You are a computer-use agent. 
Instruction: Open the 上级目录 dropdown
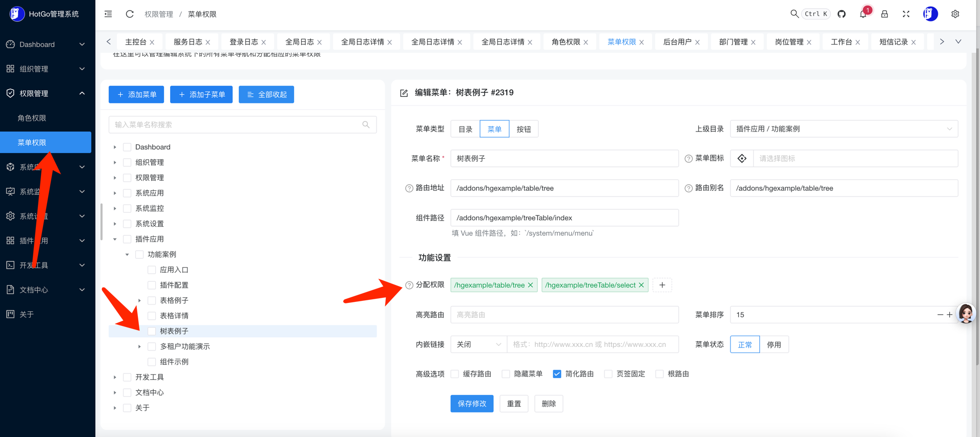point(843,129)
